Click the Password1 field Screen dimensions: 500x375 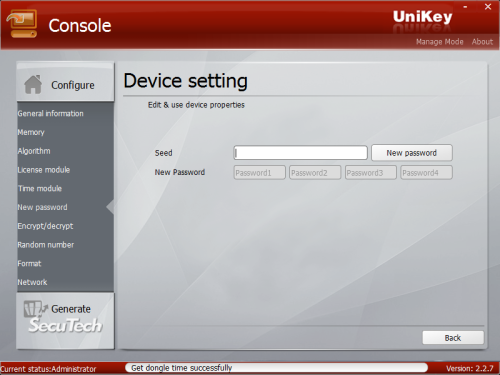pos(259,173)
